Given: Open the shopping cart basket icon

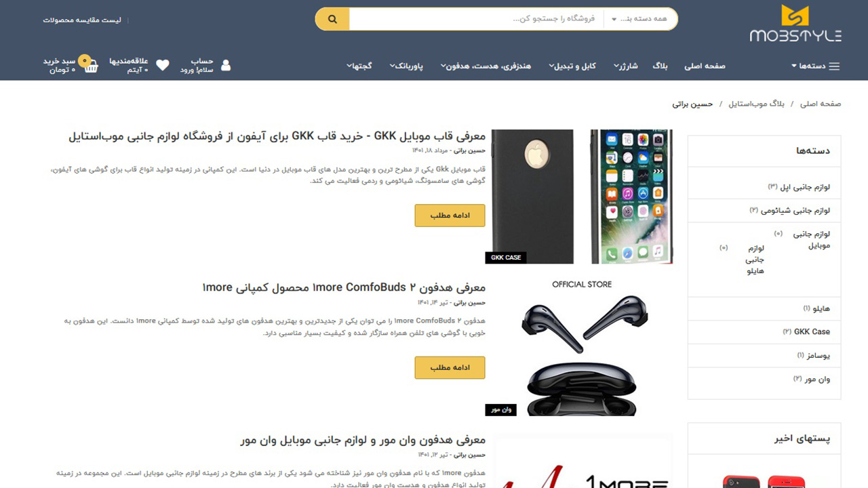Looking at the screenshot, I should tap(92, 66).
